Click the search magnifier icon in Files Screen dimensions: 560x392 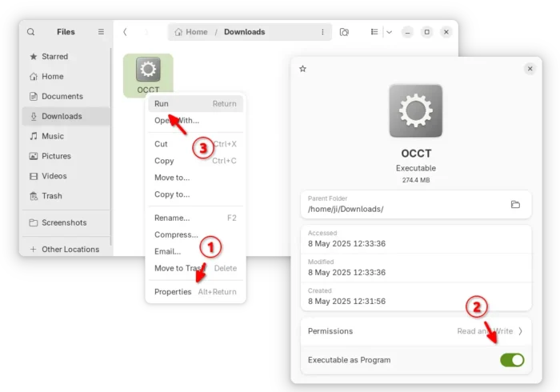click(x=31, y=32)
